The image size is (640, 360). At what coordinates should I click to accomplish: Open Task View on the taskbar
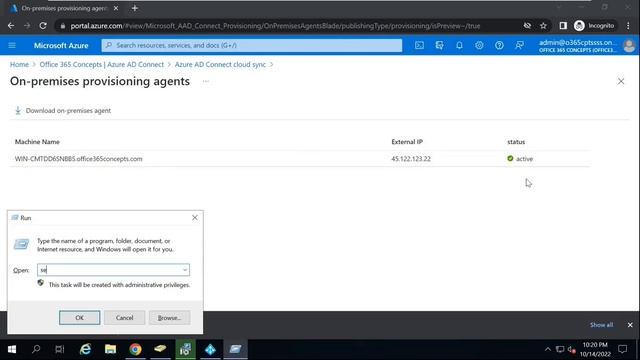pos(60,349)
